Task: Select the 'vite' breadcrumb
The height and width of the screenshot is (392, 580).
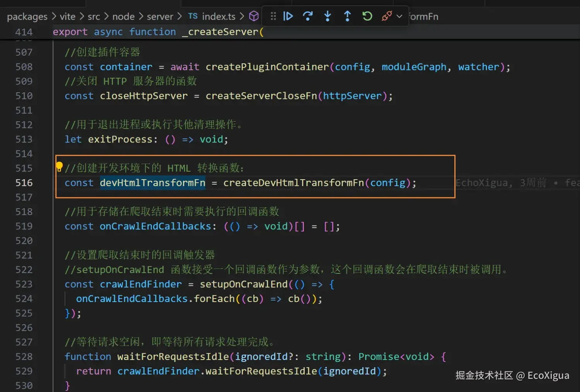Action: point(68,17)
